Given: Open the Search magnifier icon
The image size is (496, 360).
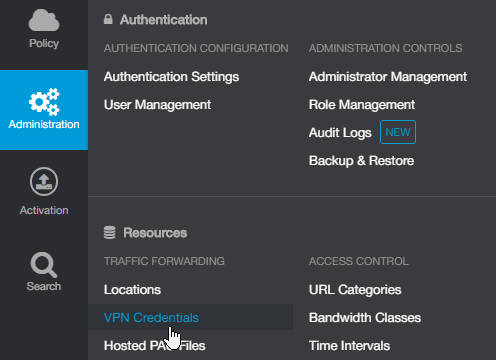Looking at the screenshot, I should pyautogui.click(x=44, y=265).
